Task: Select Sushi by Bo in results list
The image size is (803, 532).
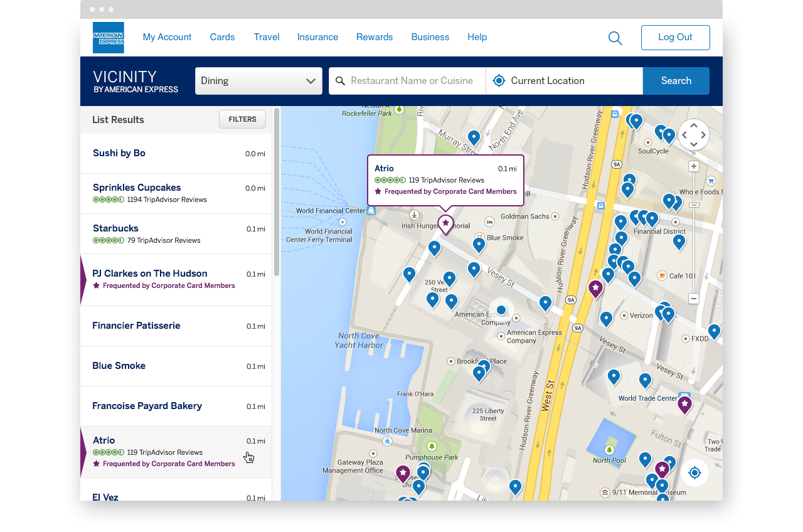Action: (176, 154)
